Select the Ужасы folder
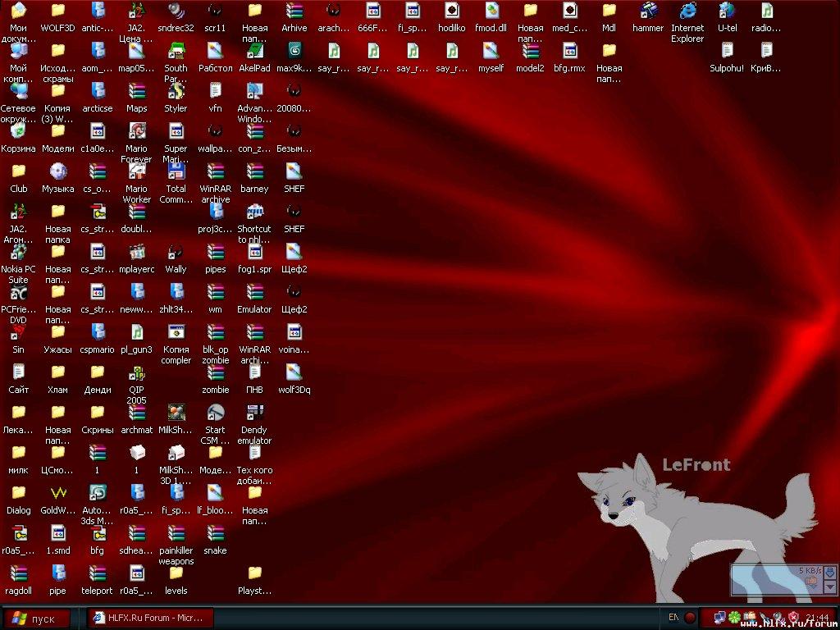The width and height of the screenshot is (840, 630). (58, 332)
